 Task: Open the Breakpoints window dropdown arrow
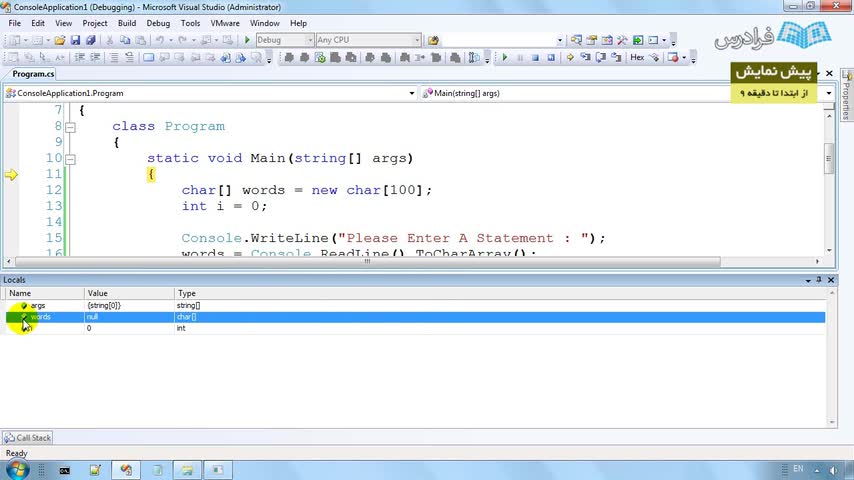click(x=684, y=57)
